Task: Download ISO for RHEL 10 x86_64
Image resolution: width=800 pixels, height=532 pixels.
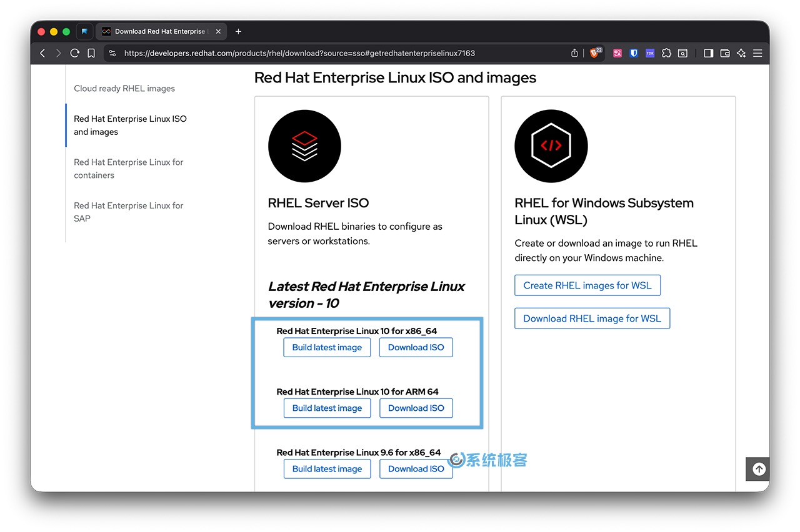Action: point(416,347)
